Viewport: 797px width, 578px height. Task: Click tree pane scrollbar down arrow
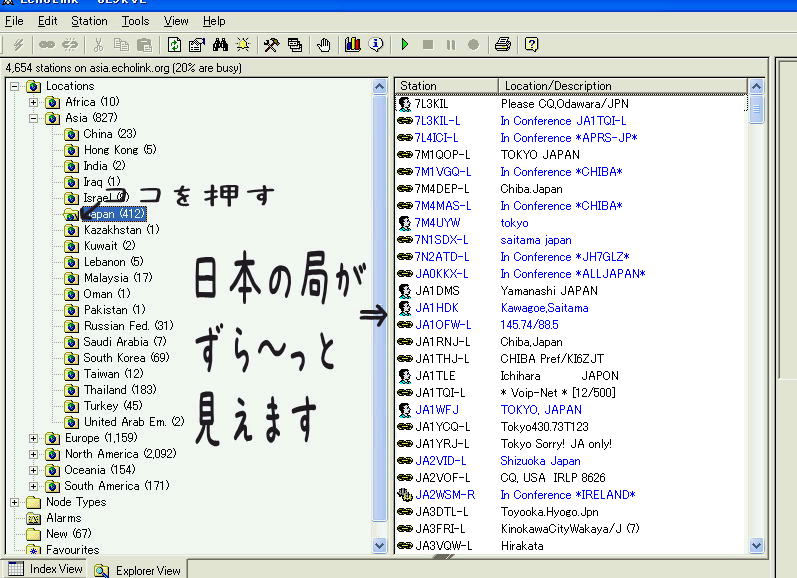click(x=379, y=546)
